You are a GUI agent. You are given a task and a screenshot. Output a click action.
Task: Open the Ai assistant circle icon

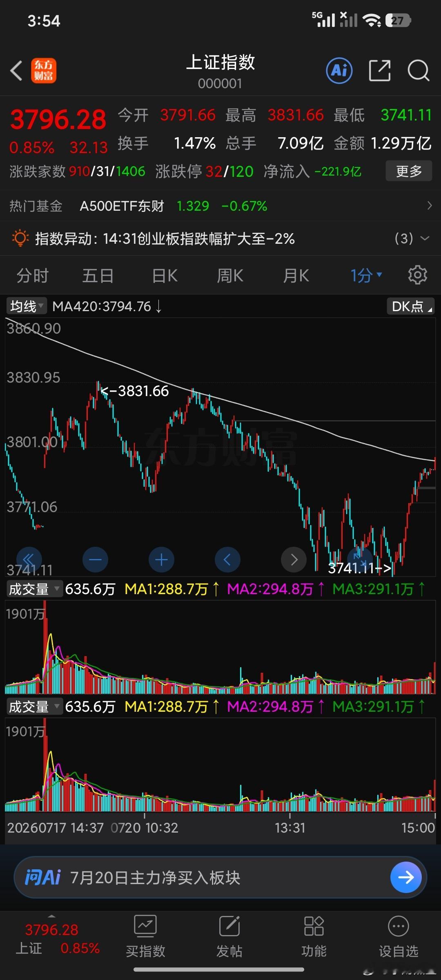[339, 71]
